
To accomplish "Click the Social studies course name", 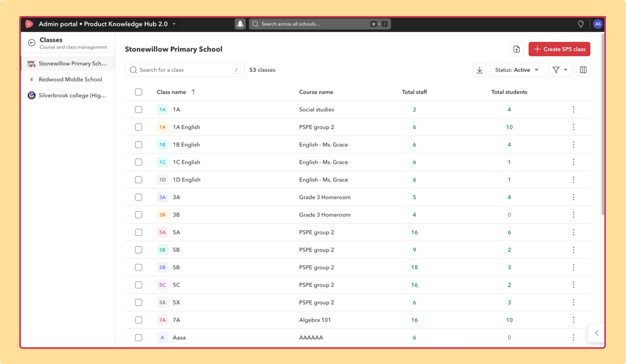I will [316, 110].
